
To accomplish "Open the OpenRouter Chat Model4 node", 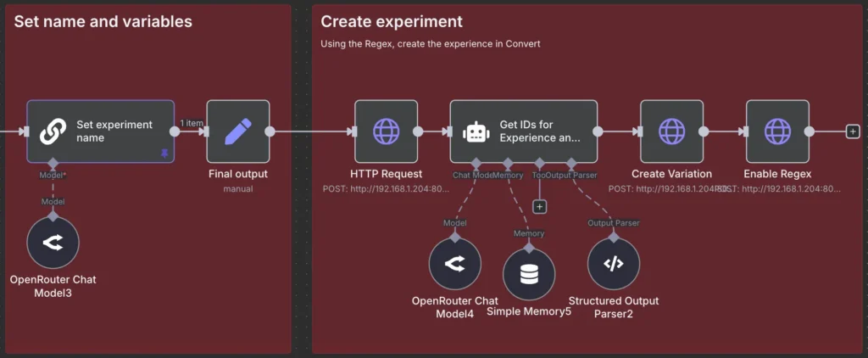I will point(455,264).
